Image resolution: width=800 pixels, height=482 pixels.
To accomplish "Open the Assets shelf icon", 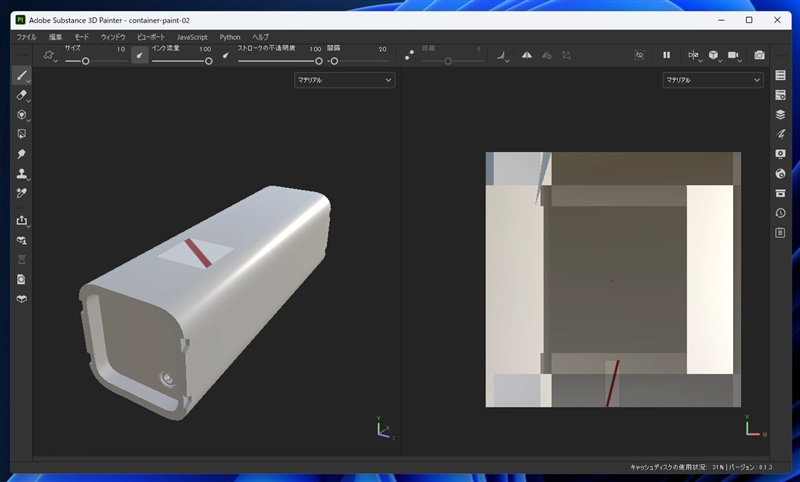I will [780, 193].
